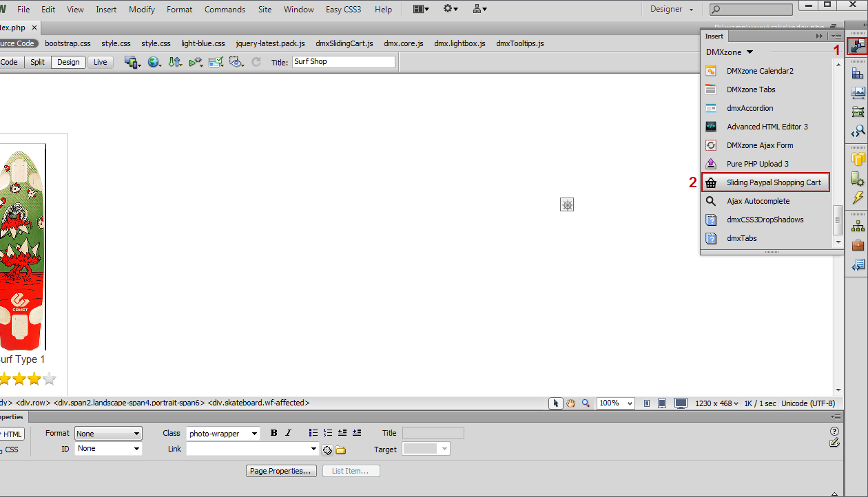Click Check browser compatibility icon
Image resolution: width=868 pixels, height=497 pixels.
[x=216, y=62]
